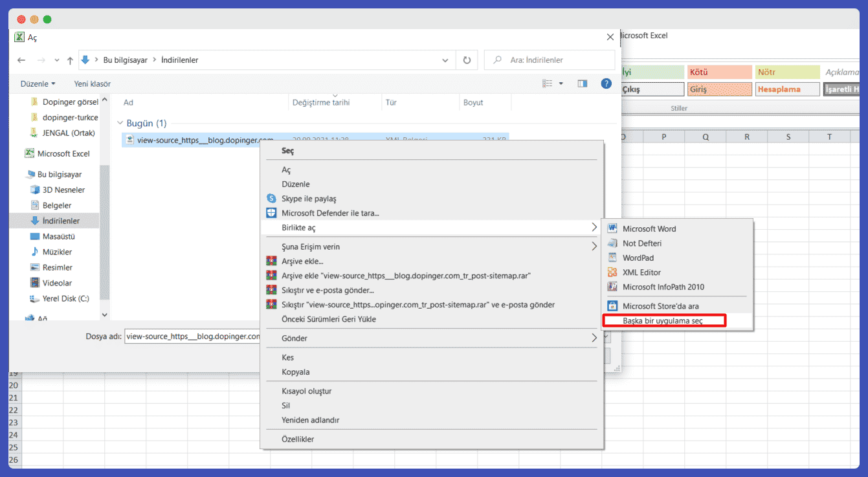Screen dimensions: 868x477
Task: Click the Dosya adı input field
Action: coord(192,337)
